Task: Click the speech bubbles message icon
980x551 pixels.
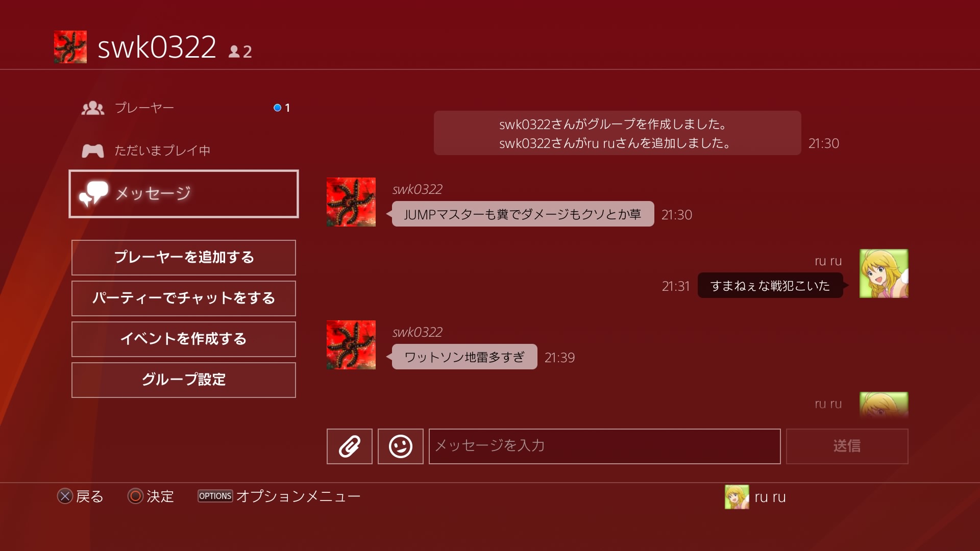Action: coord(93,193)
